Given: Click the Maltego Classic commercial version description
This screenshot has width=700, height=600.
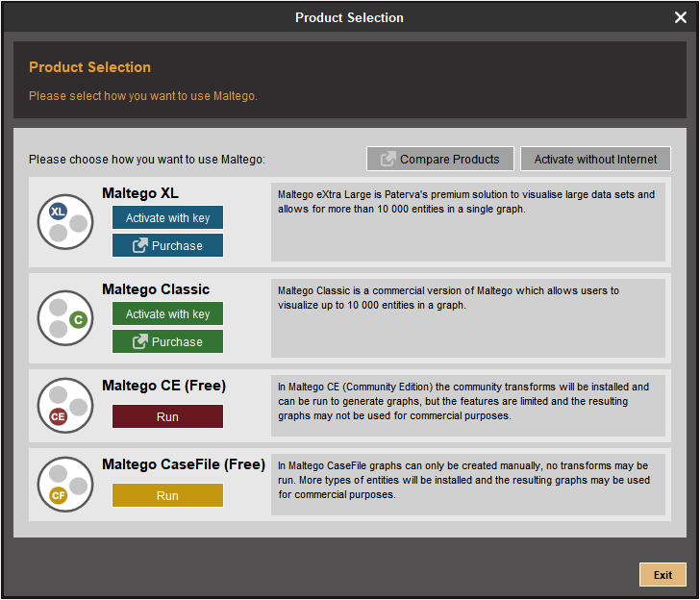Looking at the screenshot, I should [x=448, y=298].
